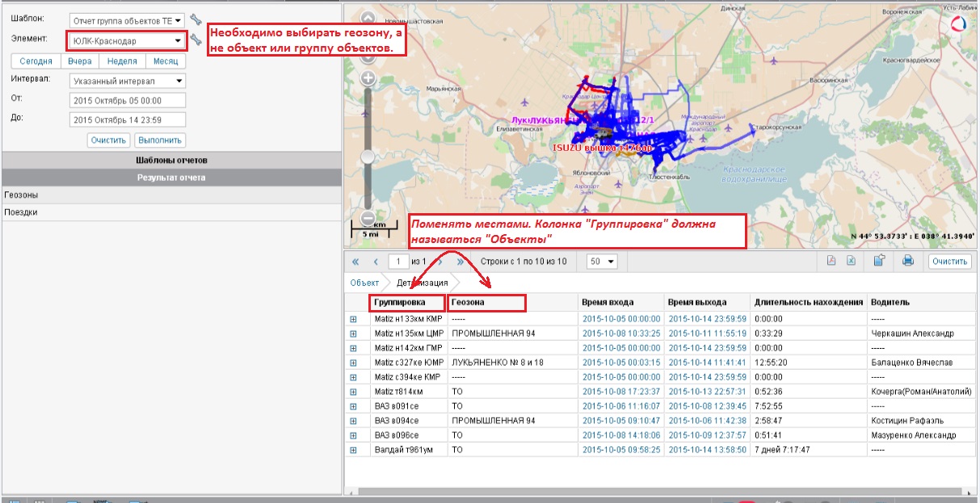Go to first page of results
Screen dimensions: 980x503
(x=355, y=262)
